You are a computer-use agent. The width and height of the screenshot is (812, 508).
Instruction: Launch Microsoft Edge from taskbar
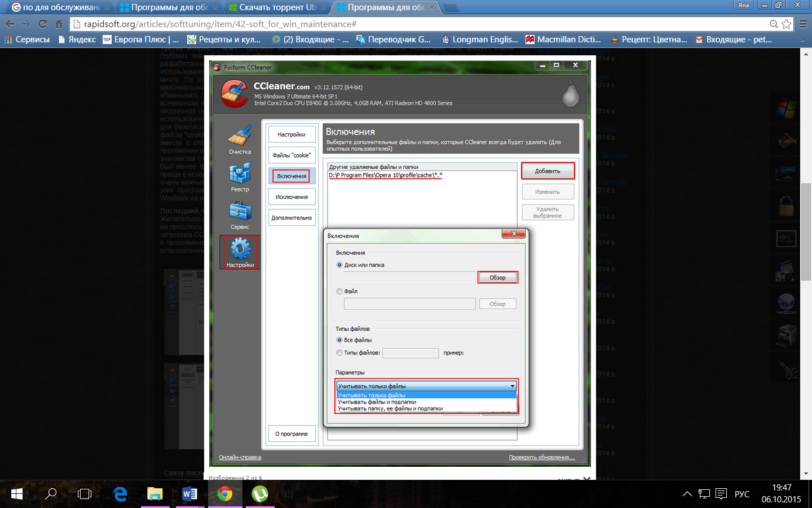[120, 494]
